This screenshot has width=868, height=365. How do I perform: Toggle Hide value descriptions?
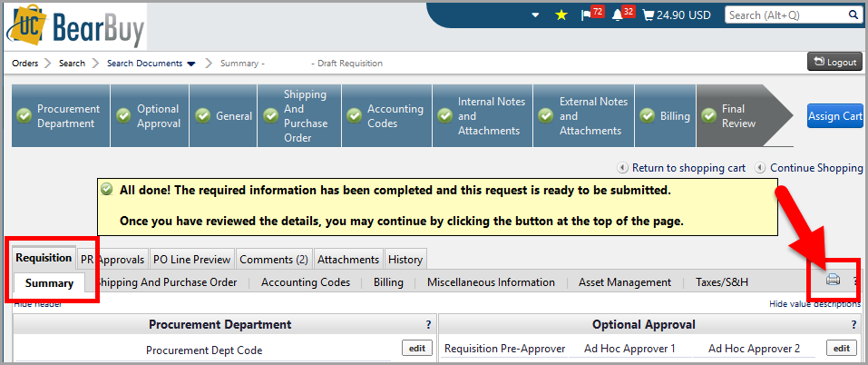tap(814, 304)
